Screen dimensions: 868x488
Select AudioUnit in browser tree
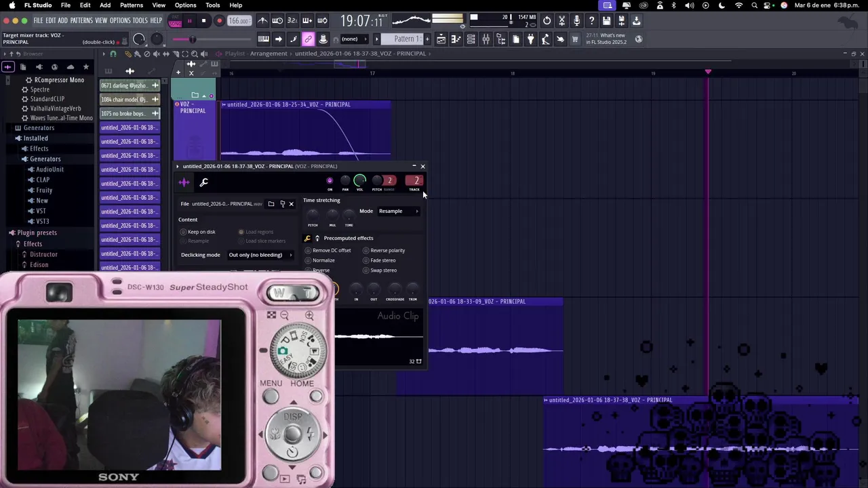coord(50,169)
